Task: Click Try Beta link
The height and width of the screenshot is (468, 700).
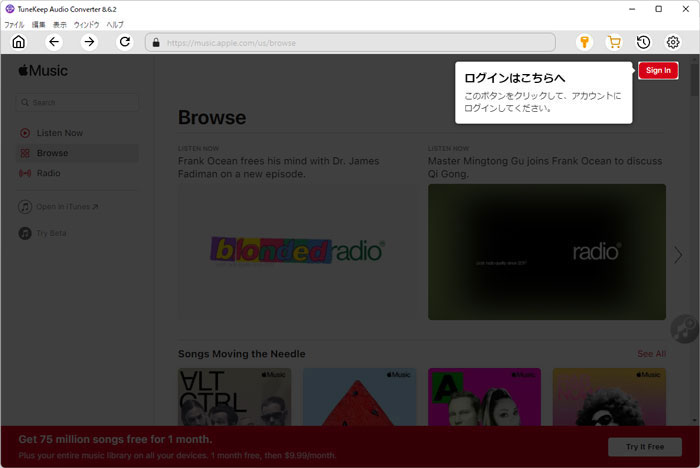Action: pos(51,233)
